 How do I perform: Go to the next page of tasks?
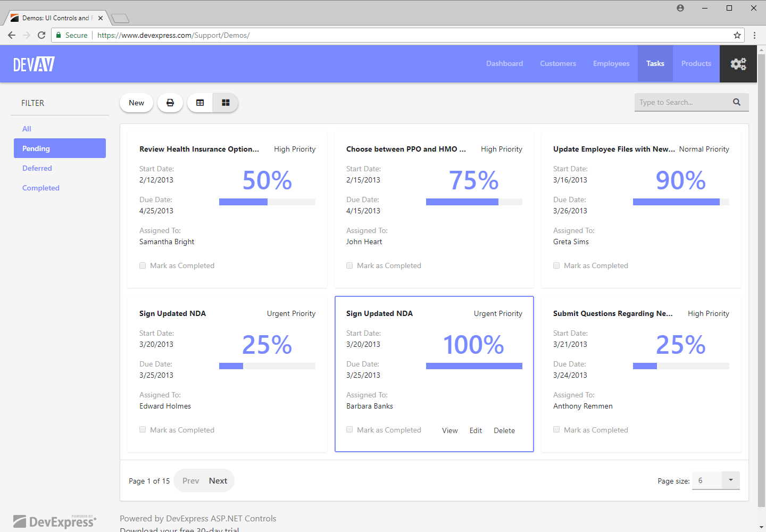pyautogui.click(x=218, y=480)
